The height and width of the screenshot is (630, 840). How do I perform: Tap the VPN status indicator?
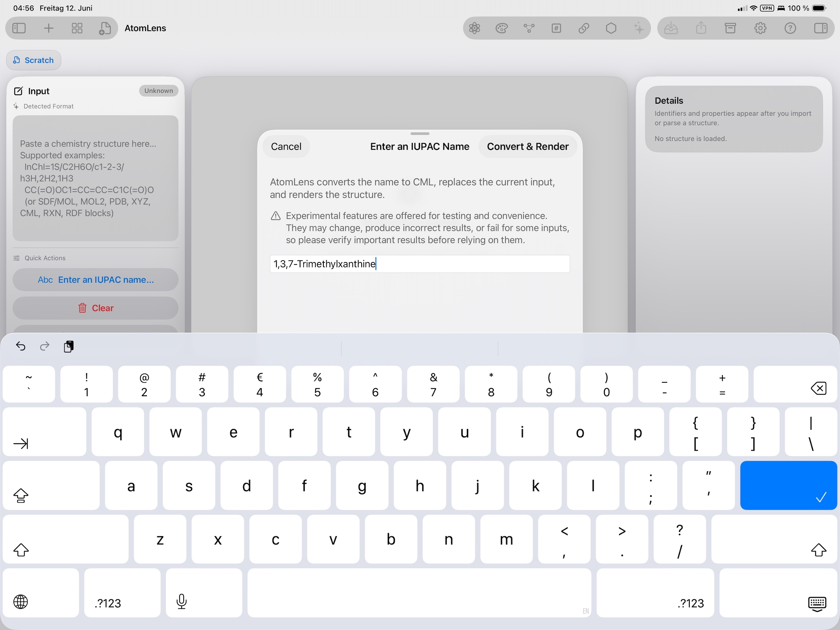click(x=767, y=8)
